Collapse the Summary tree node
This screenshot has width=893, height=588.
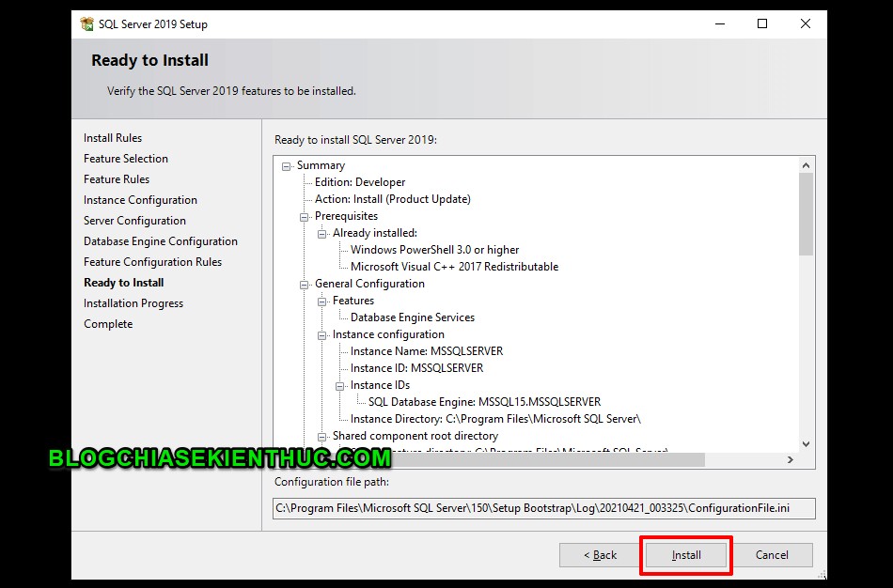[285, 164]
